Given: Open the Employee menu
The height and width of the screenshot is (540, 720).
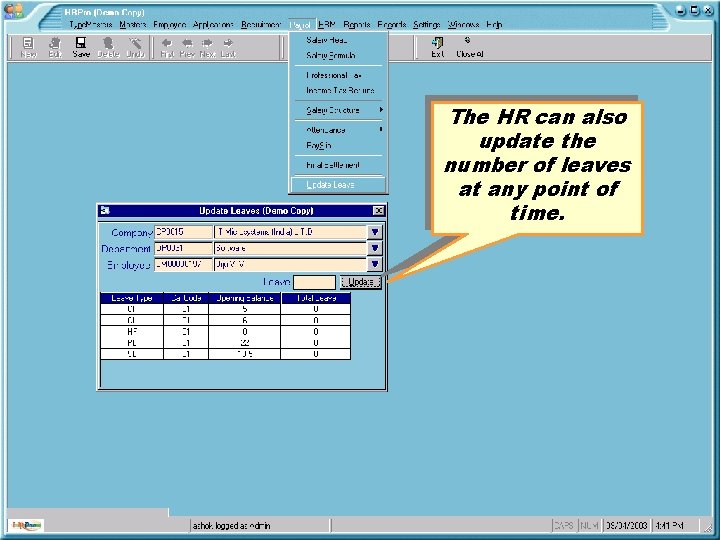Looking at the screenshot, I should point(169,24).
